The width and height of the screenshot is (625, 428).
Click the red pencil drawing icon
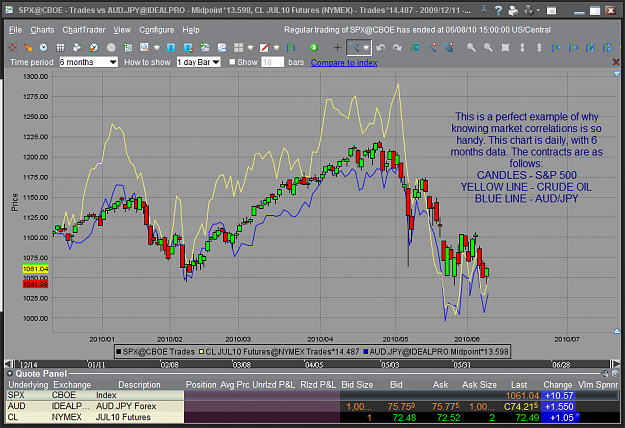264,47
